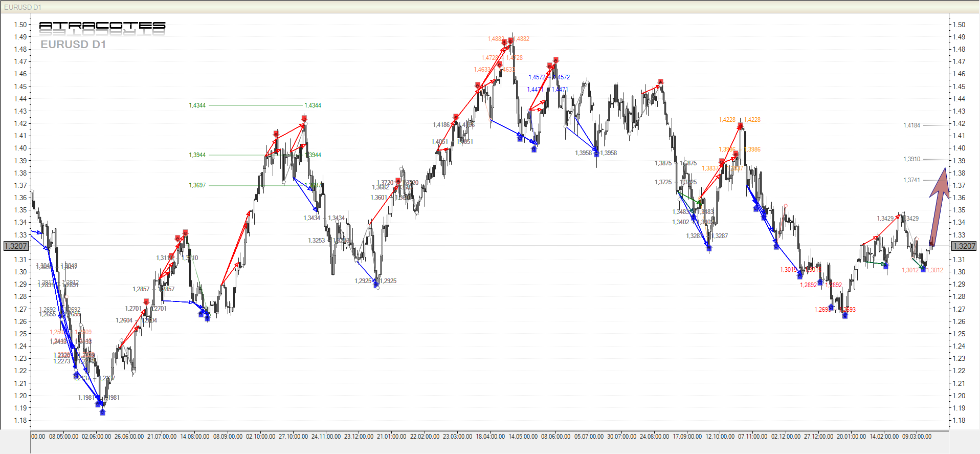Click the 02.10:00.00 date on time axis

click(261, 437)
